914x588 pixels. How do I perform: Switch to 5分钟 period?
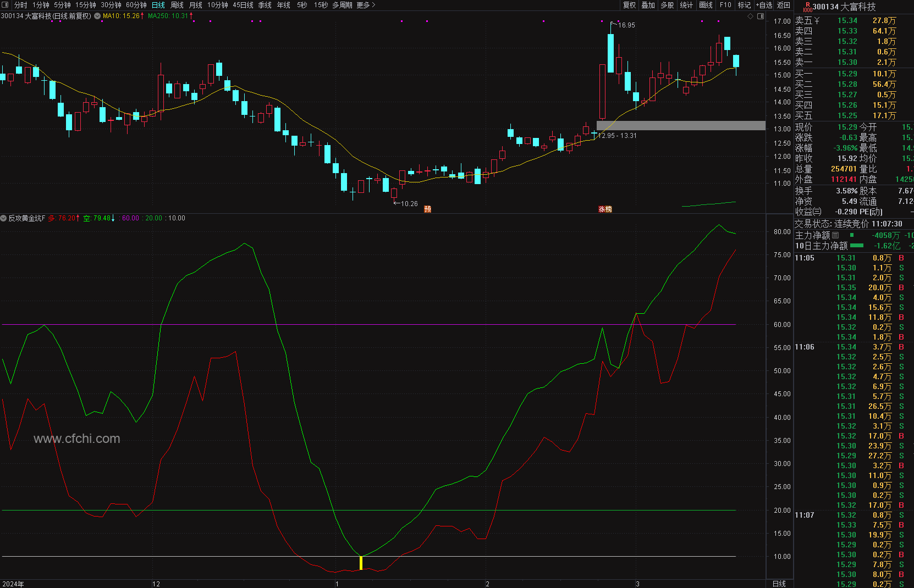(62, 5)
